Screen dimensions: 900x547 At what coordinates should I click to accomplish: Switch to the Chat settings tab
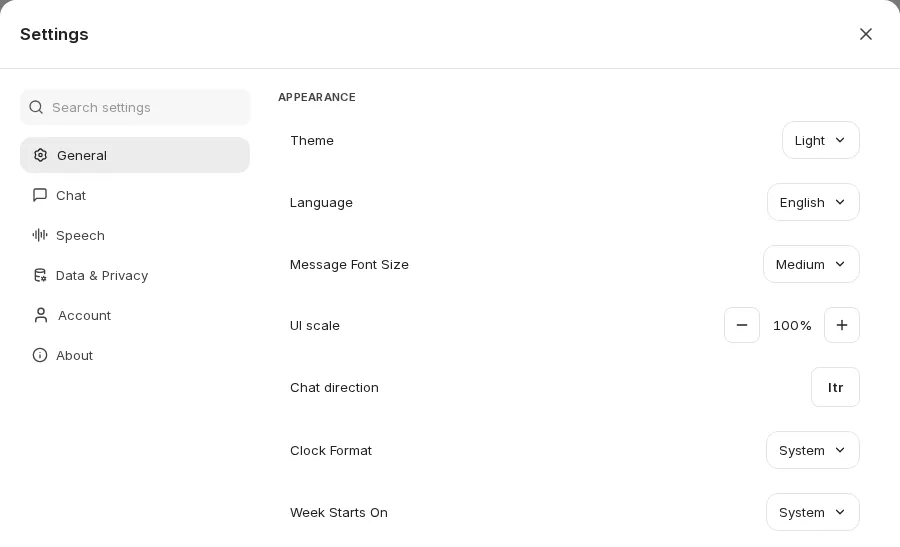(x=135, y=195)
